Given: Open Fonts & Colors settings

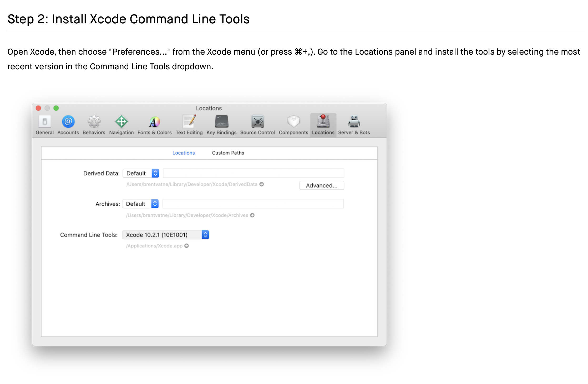Looking at the screenshot, I should [154, 123].
